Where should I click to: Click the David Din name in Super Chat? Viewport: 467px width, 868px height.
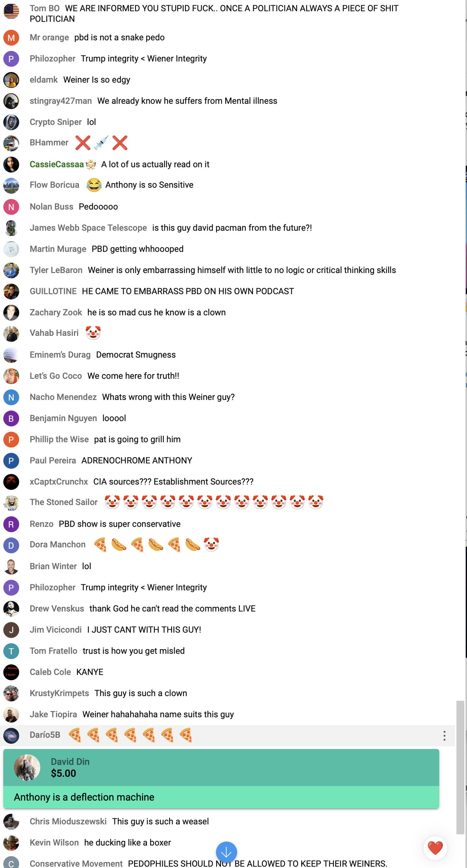tap(70, 762)
